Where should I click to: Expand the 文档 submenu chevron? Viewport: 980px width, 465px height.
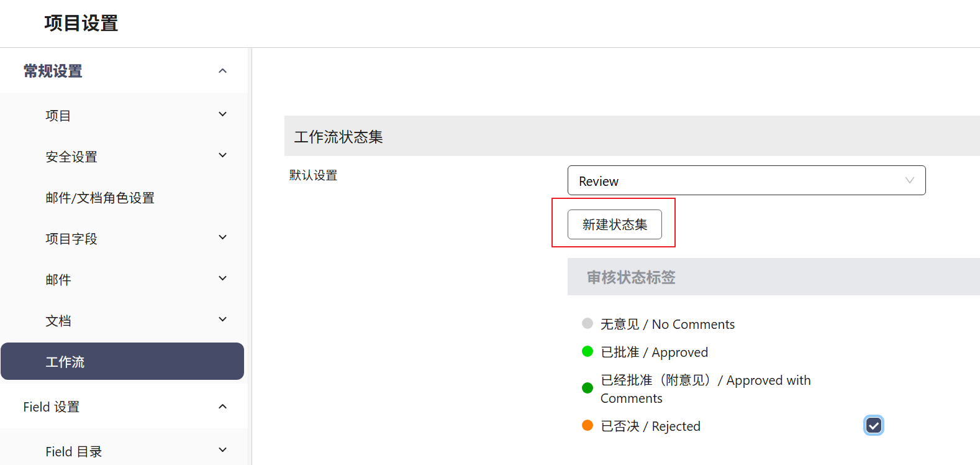pos(222,320)
